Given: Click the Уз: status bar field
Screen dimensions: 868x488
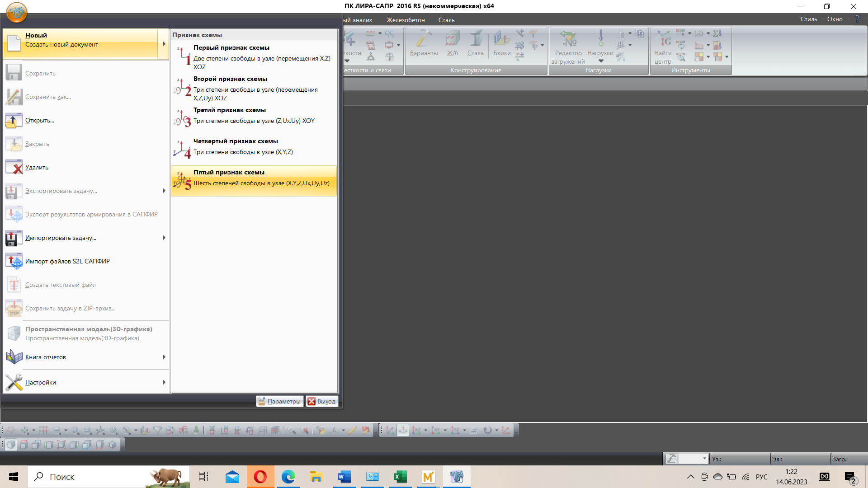Looking at the screenshot, I should [x=740, y=459].
